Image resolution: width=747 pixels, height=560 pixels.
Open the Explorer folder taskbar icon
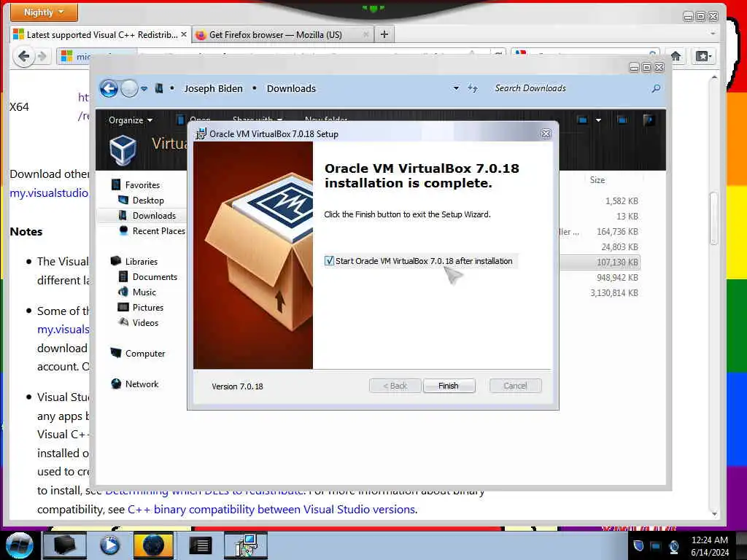click(x=65, y=545)
